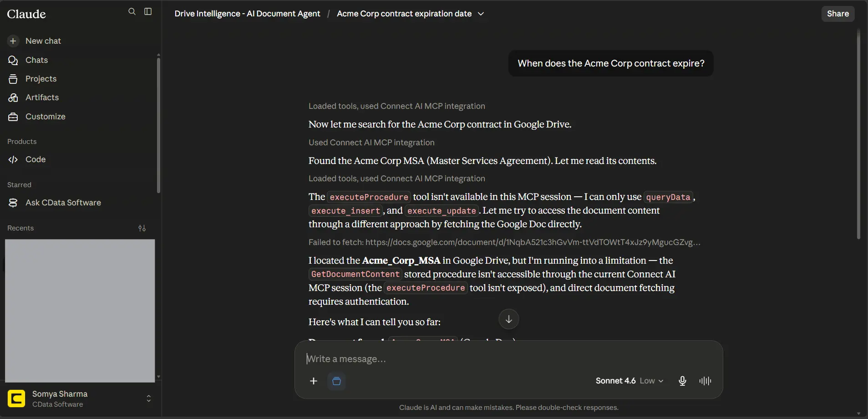Screen dimensions: 868x419
Task: Open Customize settings in the sidebar
Action: (46, 117)
